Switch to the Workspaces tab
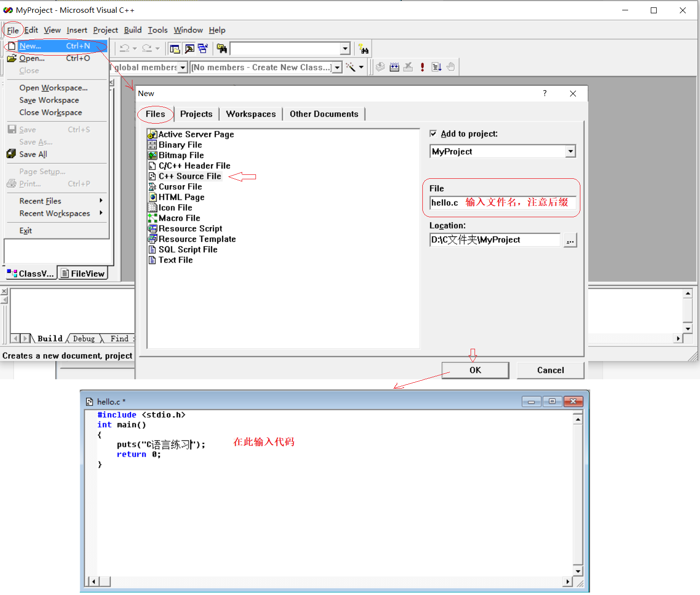700x595 pixels. point(251,114)
